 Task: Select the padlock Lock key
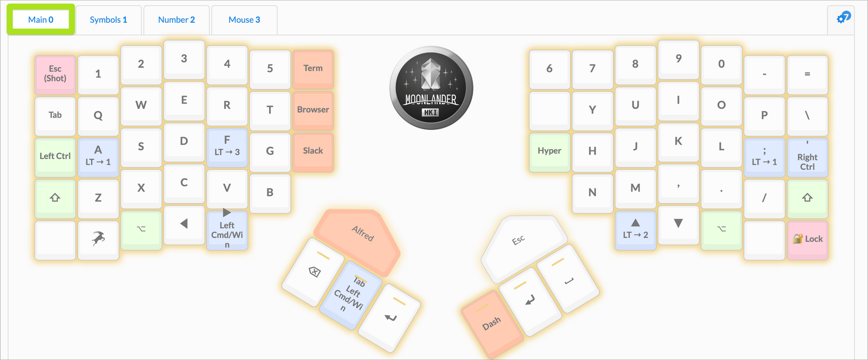point(807,239)
